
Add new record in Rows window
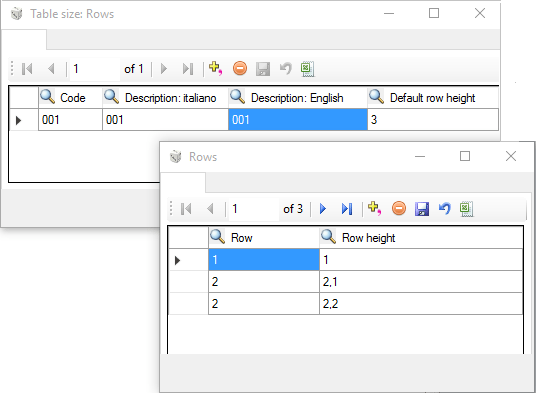[374, 208]
